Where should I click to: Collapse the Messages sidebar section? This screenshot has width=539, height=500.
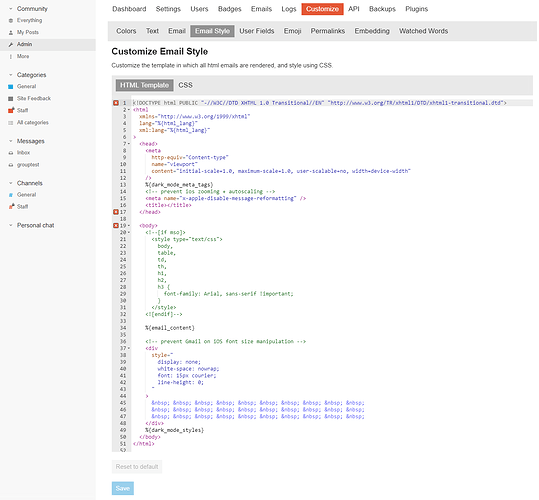click(x=11, y=141)
